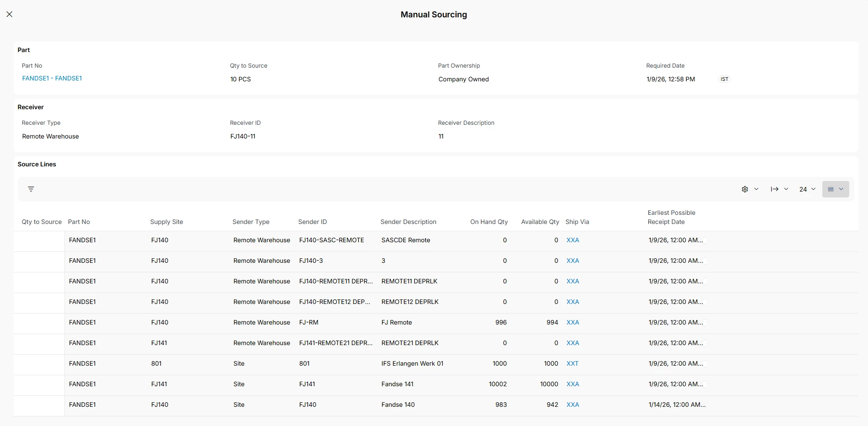
Task: Sort by the Available Qty column header
Action: pos(540,222)
